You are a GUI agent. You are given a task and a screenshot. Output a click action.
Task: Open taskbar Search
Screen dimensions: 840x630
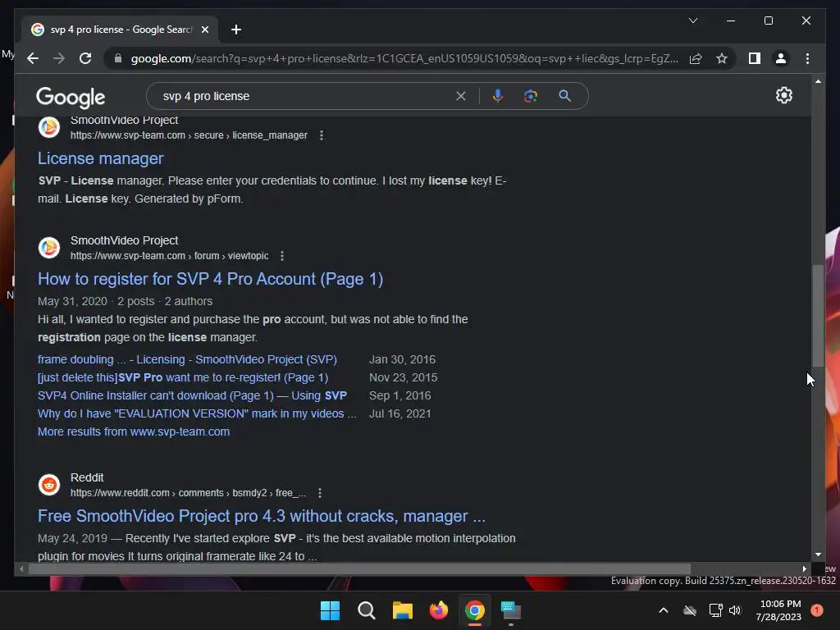pyautogui.click(x=367, y=610)
